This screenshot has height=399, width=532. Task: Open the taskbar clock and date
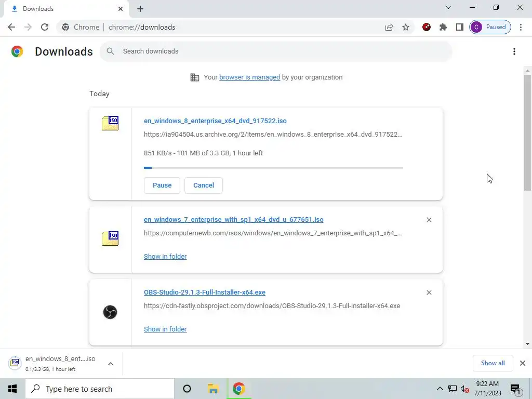coord(487,389)
